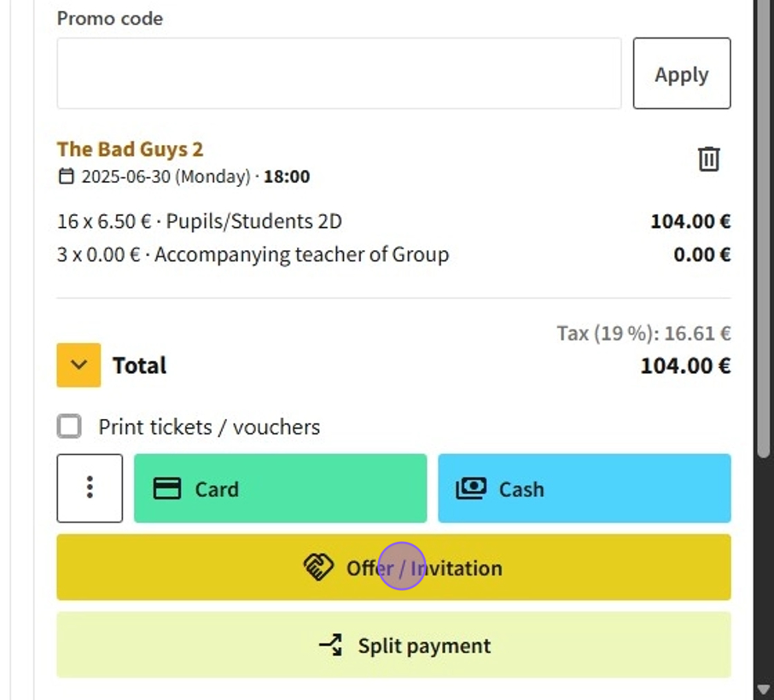
Task: Select the Accompanying teacher of Group line
Action: coord(253,254)
